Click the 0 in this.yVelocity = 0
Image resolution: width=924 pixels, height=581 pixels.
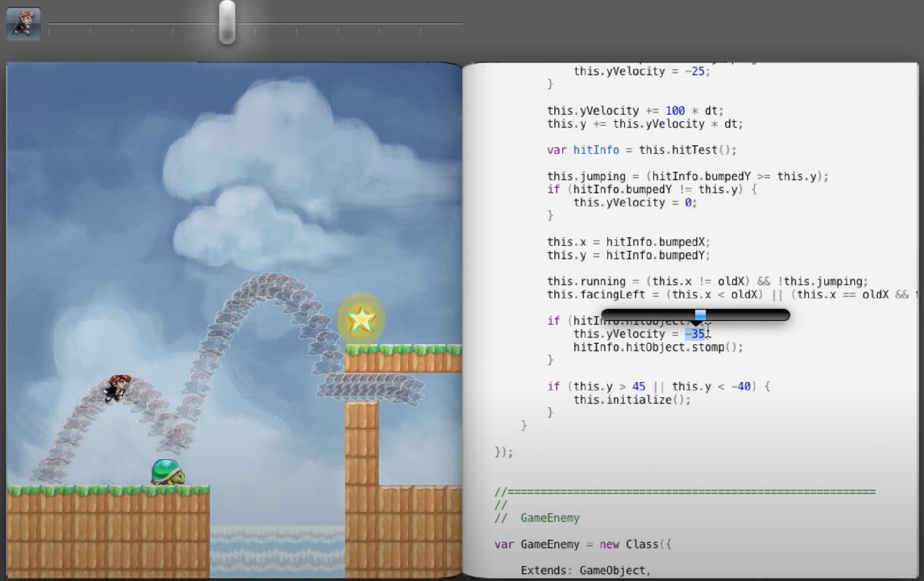688,203
